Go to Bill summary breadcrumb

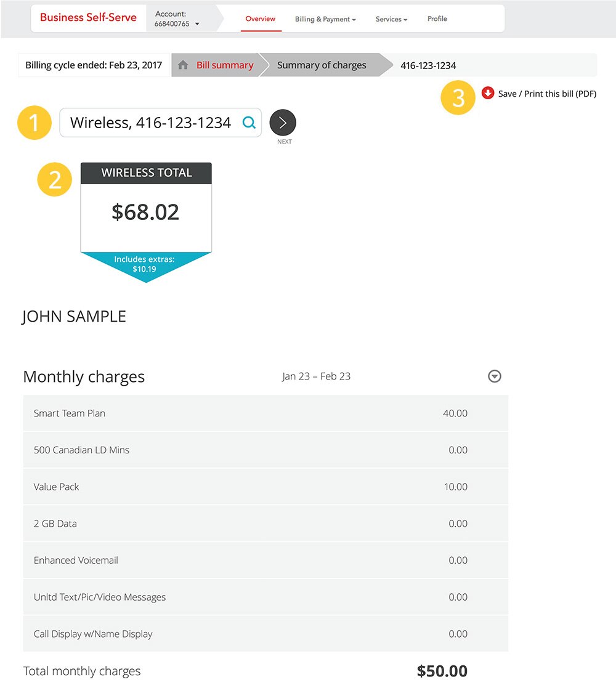coord(225,65)
